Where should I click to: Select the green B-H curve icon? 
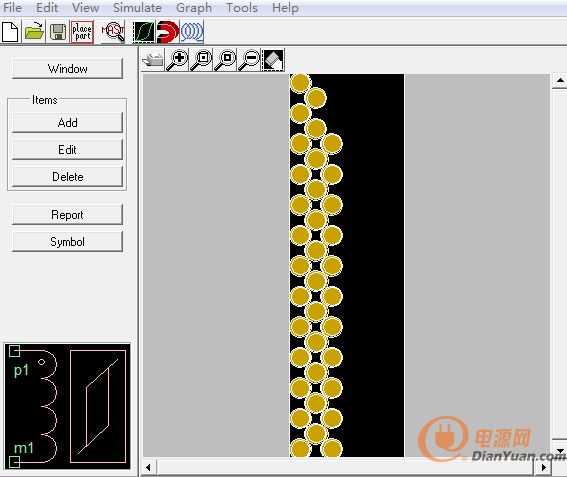[x=144, y=32]
